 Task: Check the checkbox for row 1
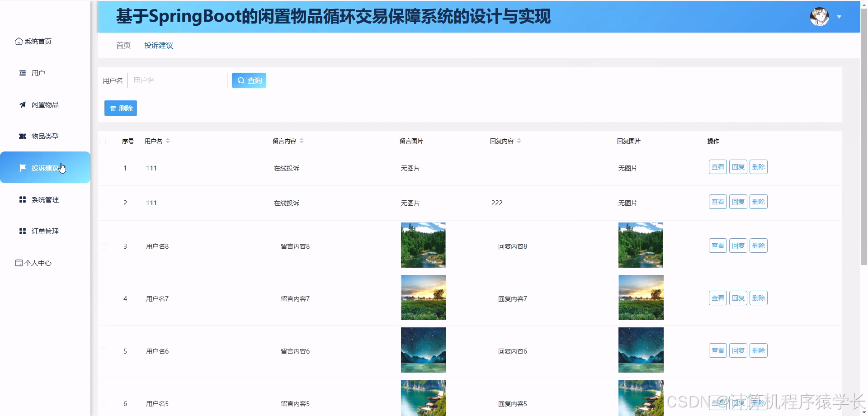[x=104, y=168]
